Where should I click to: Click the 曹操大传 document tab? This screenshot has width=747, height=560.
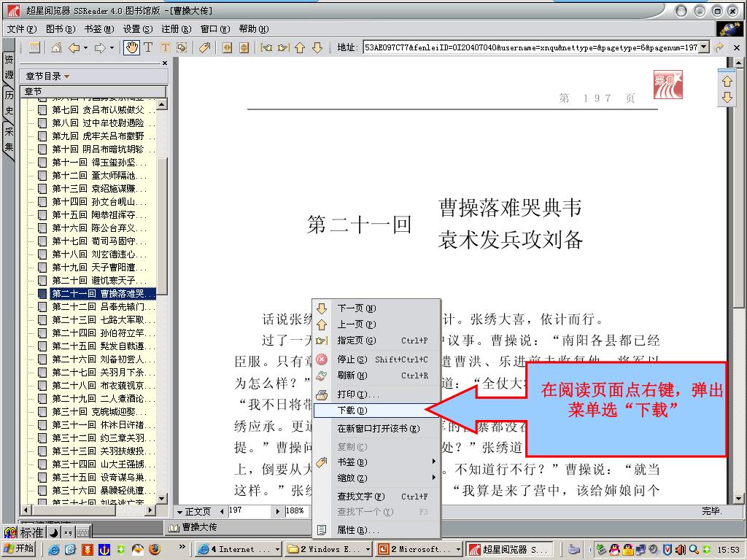(x=193, y=527)
